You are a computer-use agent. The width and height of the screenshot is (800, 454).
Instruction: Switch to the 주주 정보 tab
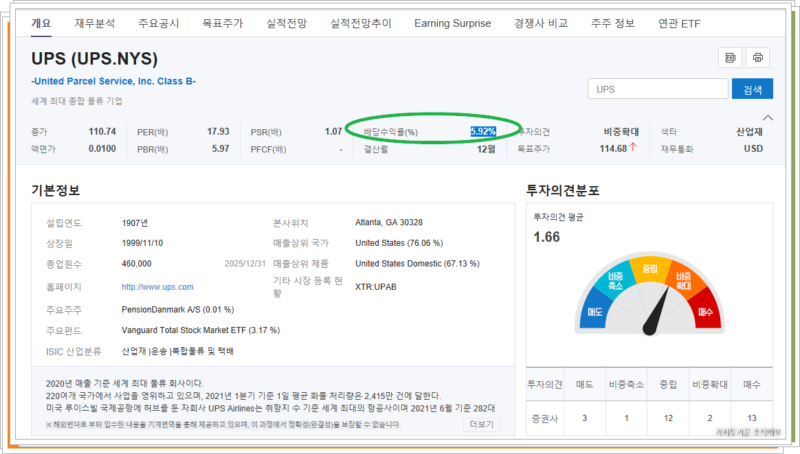pos(613,23)
